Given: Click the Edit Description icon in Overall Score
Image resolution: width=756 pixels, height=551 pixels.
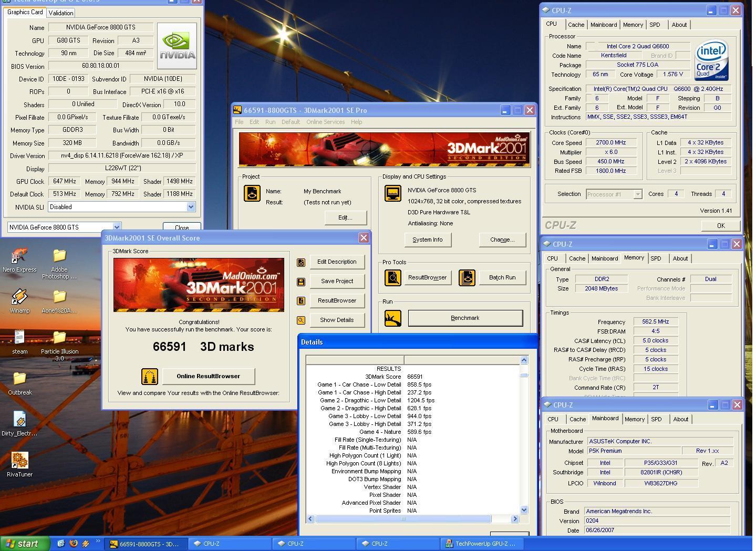Looking at the screenshot, I should [301, 262].
